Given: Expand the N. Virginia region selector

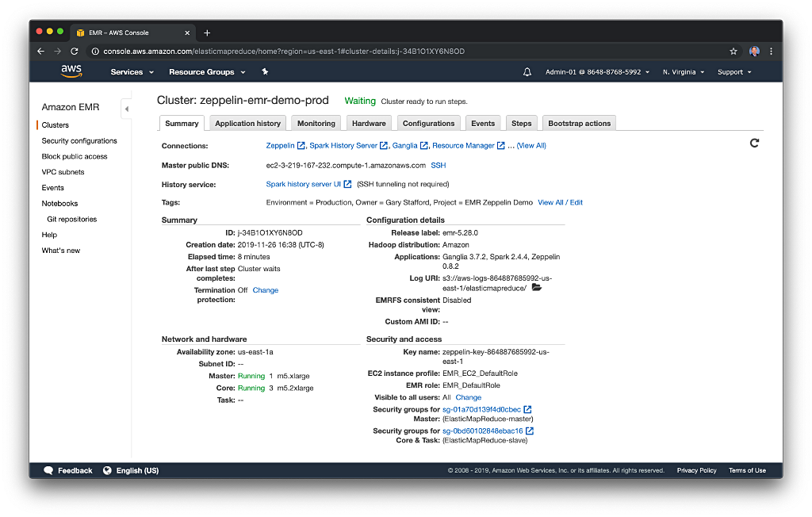Looking at the screenshot, I should click(x=683, y=71).
